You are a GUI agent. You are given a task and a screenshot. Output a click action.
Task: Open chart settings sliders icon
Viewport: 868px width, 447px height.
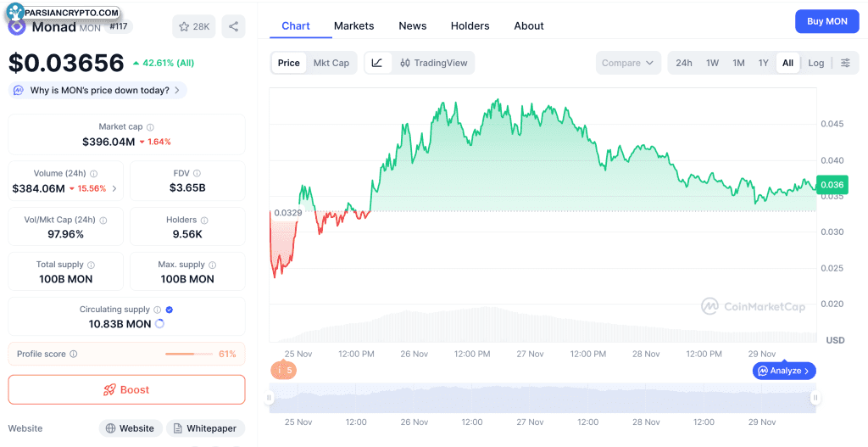[x=845, y=63]
